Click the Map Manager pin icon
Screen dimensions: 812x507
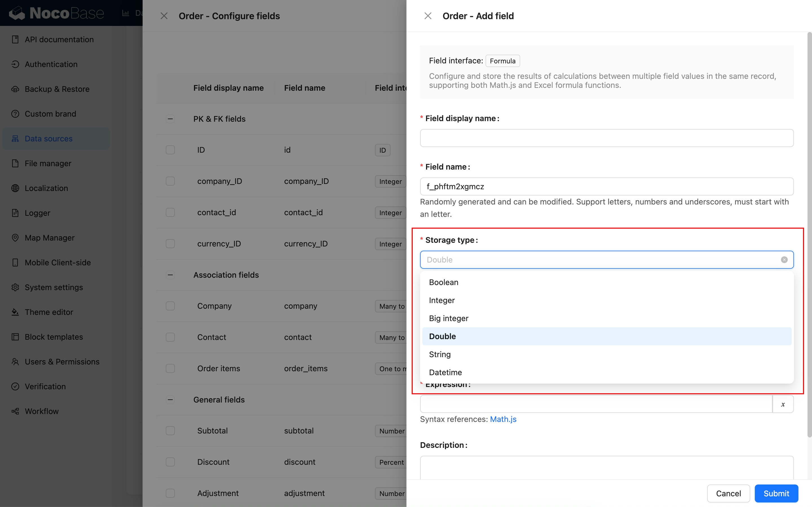pos(15,238)
